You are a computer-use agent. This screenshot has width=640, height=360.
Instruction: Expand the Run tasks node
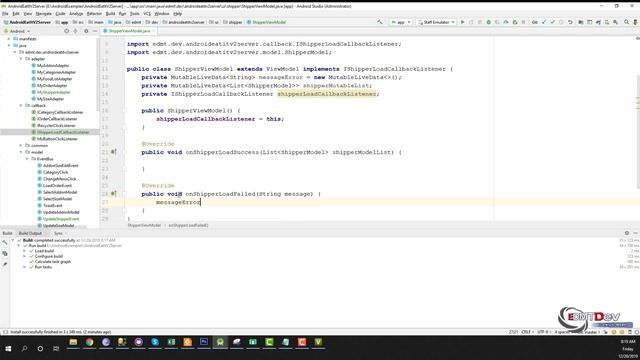pos(24,267)
